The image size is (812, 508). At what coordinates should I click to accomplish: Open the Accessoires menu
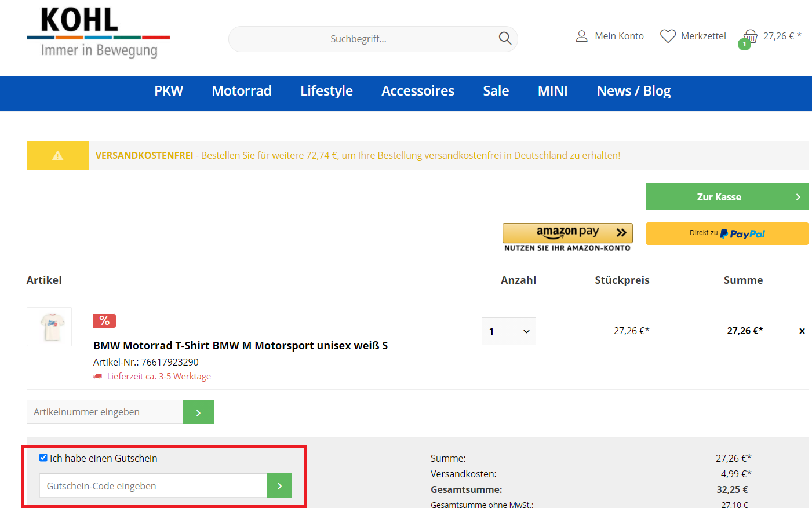pos(418,91)
